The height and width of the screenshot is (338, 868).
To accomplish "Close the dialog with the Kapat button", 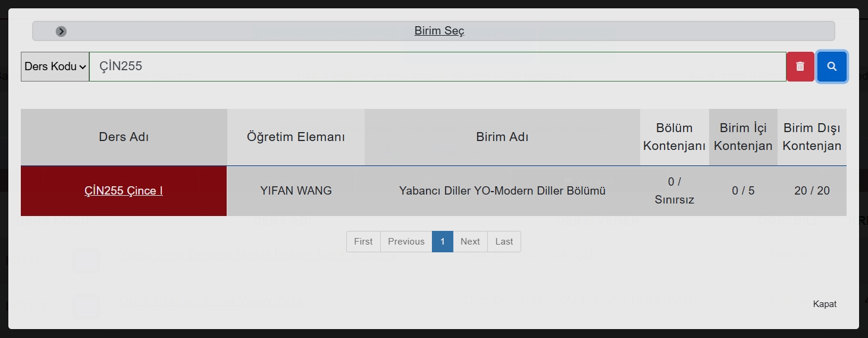I will (825, 304).
